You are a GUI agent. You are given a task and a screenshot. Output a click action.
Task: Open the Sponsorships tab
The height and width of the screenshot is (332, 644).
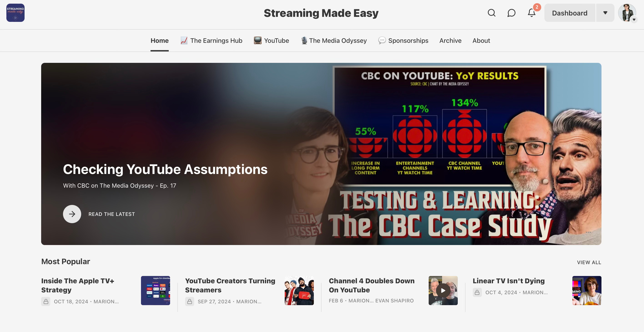pyautogui.click(x=403, y=41)
